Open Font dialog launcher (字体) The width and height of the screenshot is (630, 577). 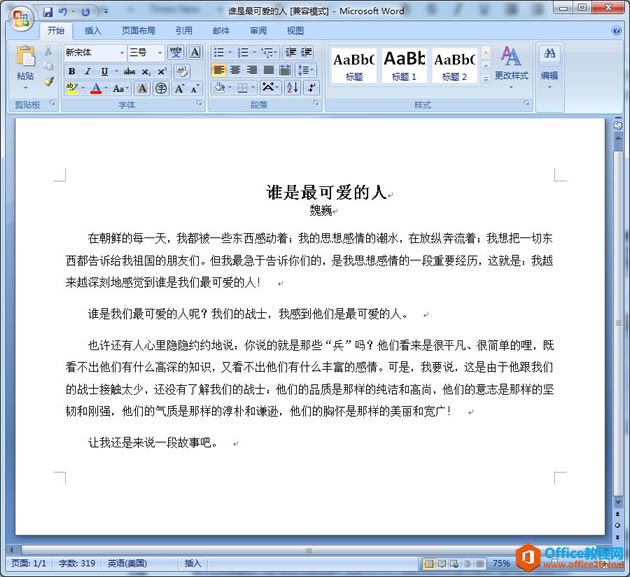click(x=199, y=104)
